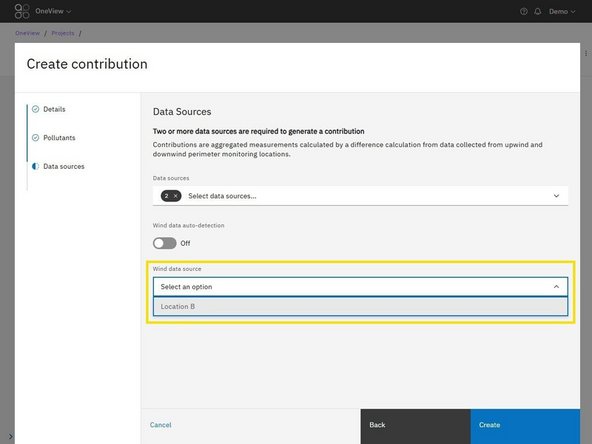Open the help question mark icon
Screen dimensions: 592x444
(x=524, y=12)
